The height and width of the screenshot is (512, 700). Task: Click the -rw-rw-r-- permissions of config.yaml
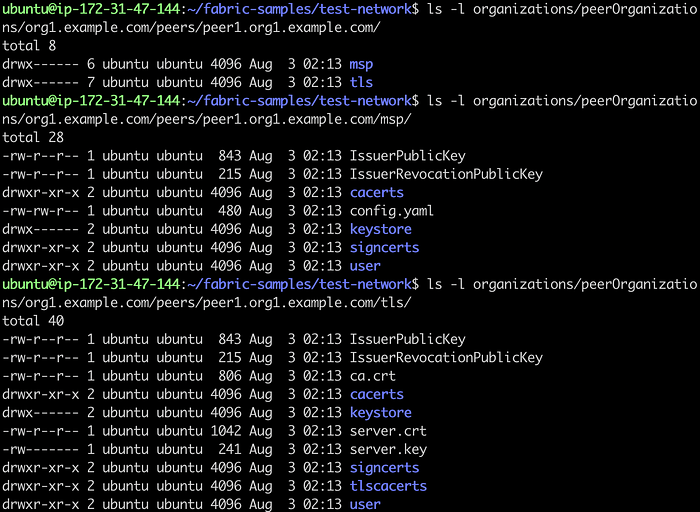tap(41, 211)
